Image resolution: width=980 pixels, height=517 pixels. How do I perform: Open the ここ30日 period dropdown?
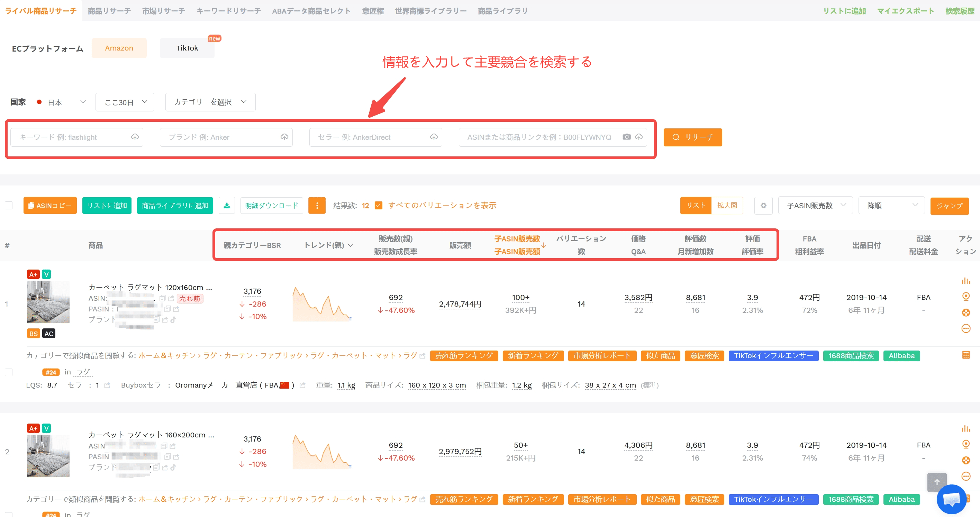point(125,102)
